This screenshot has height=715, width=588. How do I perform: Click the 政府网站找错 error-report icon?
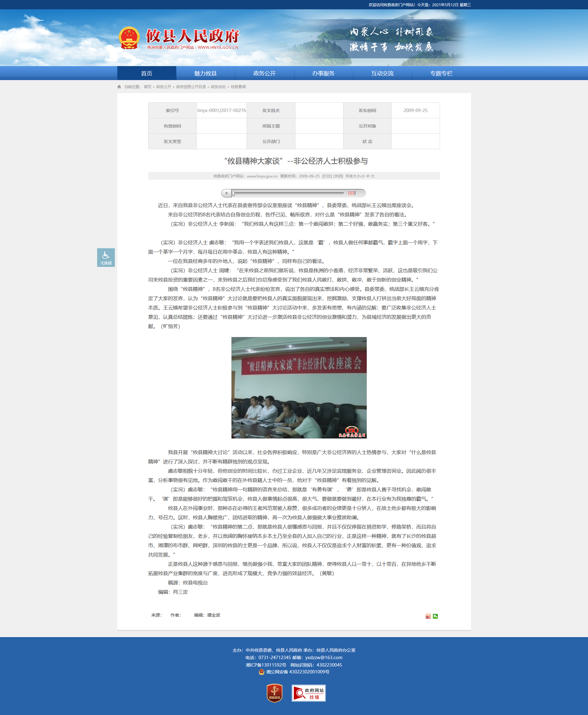pyautogui.click(x=308, y=693)
